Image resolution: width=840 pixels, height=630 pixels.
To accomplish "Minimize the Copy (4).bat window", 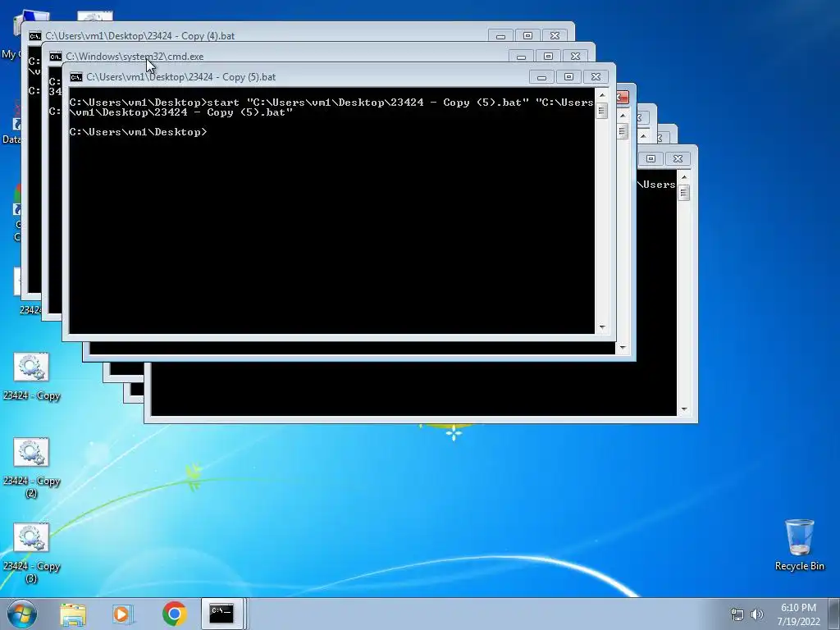I will 501,36.
